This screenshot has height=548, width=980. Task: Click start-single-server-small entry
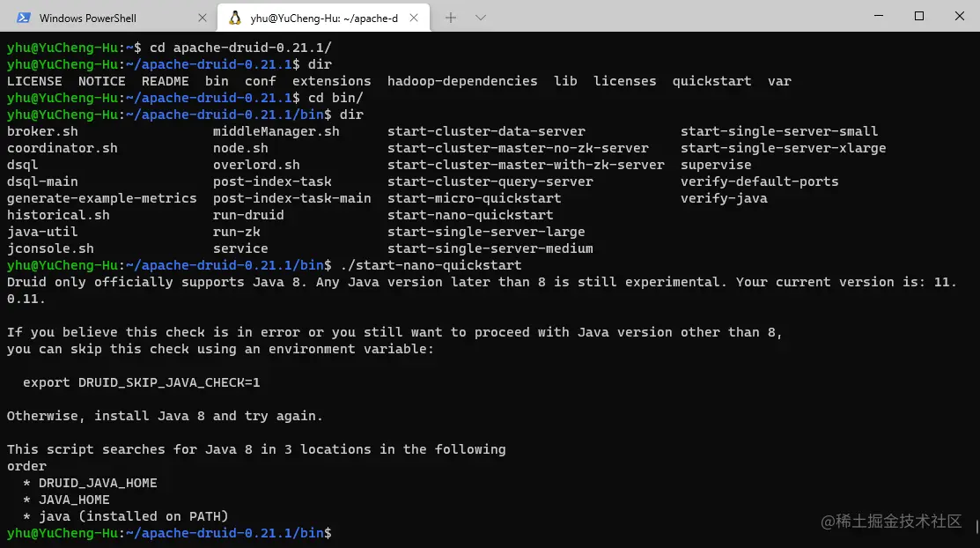point(779,131)
